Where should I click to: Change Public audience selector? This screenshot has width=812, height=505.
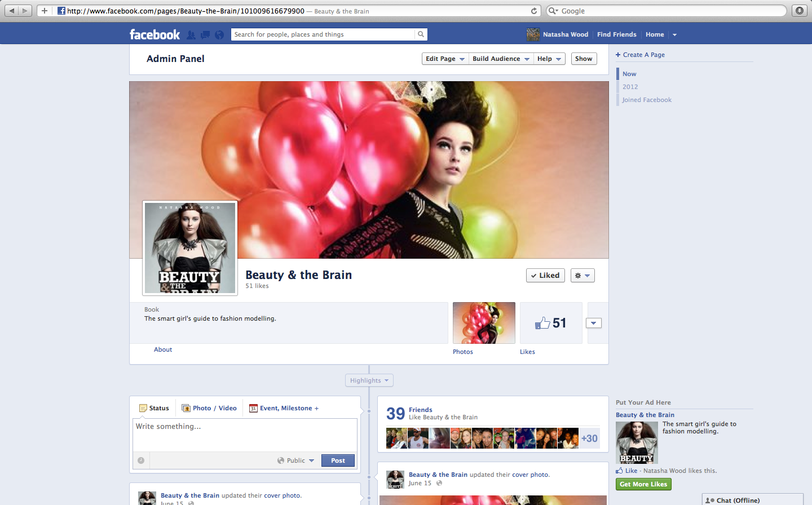point(296,460)
